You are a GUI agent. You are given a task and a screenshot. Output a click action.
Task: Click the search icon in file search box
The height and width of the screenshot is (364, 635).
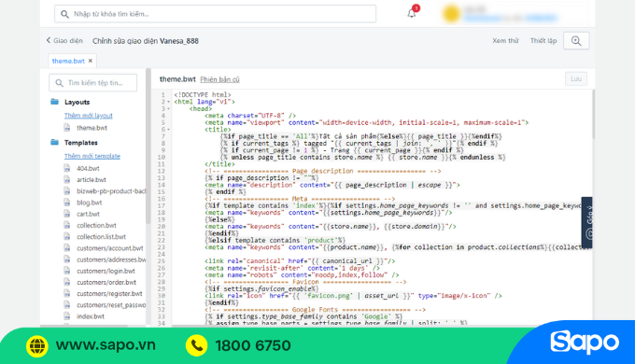pos(59,82)
